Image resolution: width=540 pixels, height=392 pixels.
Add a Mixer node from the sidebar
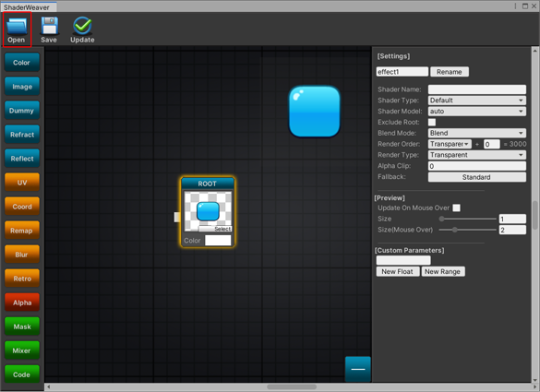tap(22, 350)
